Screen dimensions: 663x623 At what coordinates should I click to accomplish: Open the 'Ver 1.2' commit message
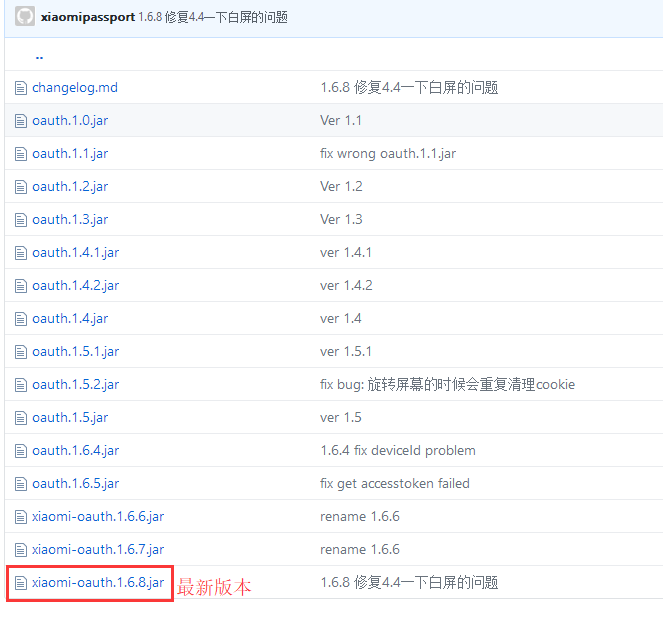click(341, 187)
